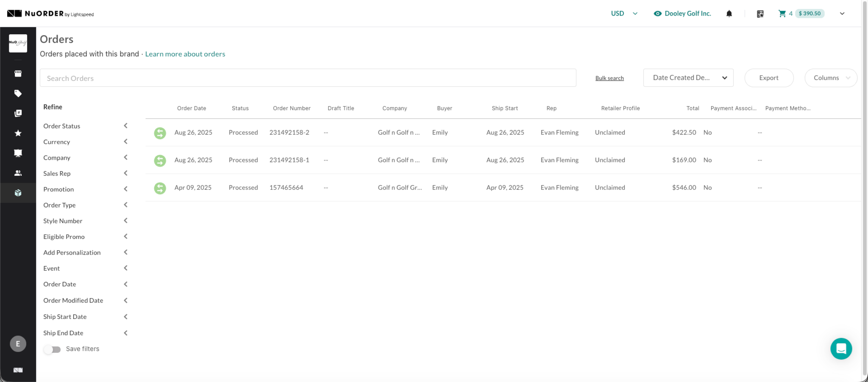868x382 pixels.
Task: Sort by the Total column header
Action: pyautogui.click(x=693, y=108)
